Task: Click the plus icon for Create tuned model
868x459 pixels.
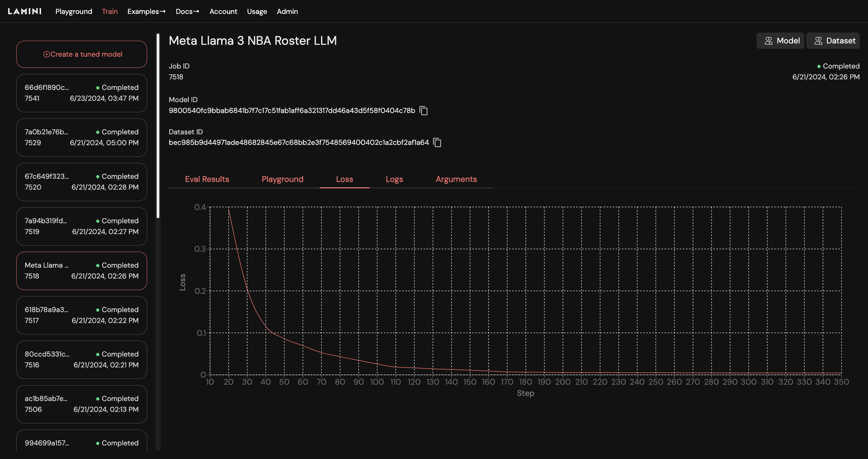Action: pyautogui.click(x=46, y=54)
